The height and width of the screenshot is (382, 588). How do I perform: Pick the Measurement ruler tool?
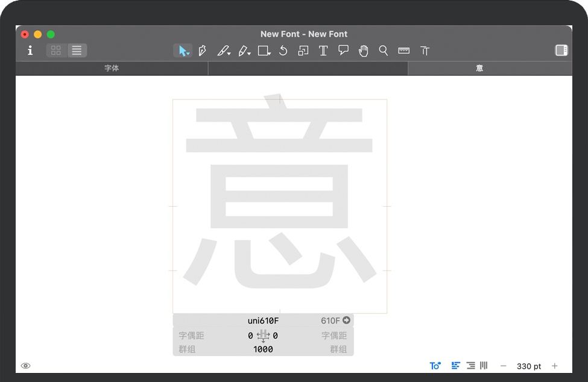(403, 51)
